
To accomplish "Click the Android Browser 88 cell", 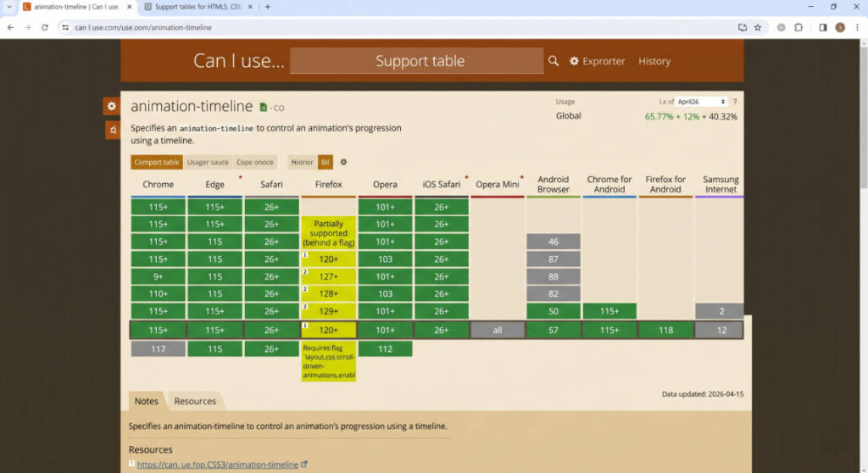I will coord(554,276).
